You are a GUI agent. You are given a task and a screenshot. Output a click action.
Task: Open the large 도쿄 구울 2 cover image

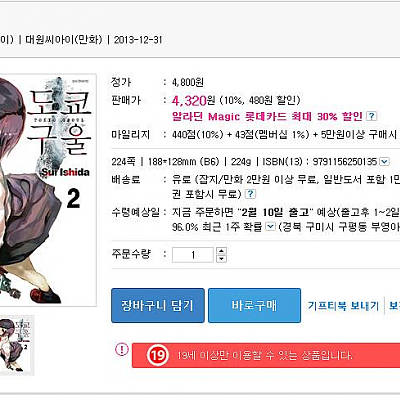48,190
